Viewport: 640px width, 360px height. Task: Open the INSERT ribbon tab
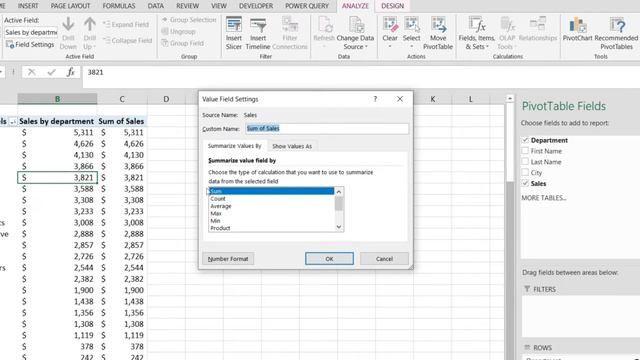point(28,6)
